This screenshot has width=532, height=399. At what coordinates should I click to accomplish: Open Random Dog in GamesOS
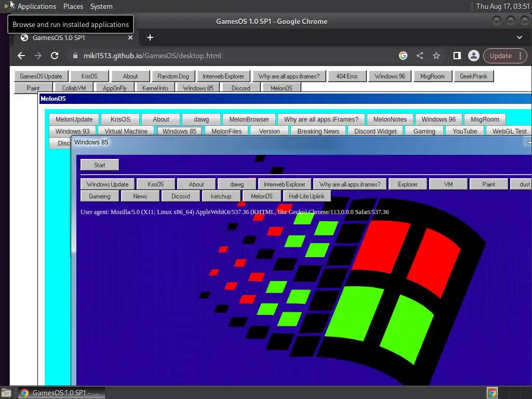(x=173, y=76)
